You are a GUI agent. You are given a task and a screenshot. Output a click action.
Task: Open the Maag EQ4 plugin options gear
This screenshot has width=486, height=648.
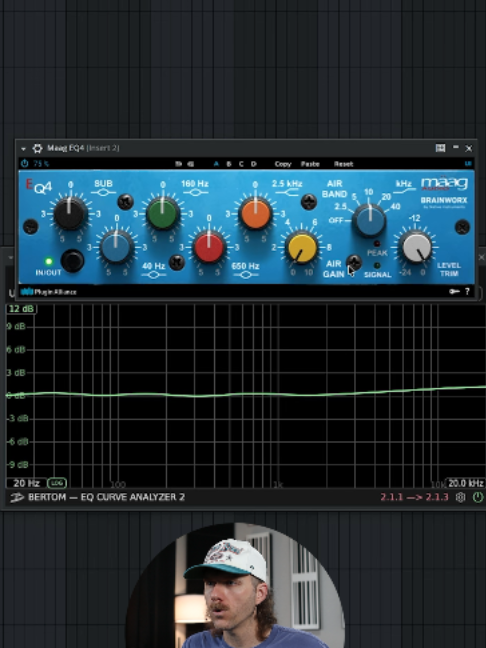(x=38, y=148)
